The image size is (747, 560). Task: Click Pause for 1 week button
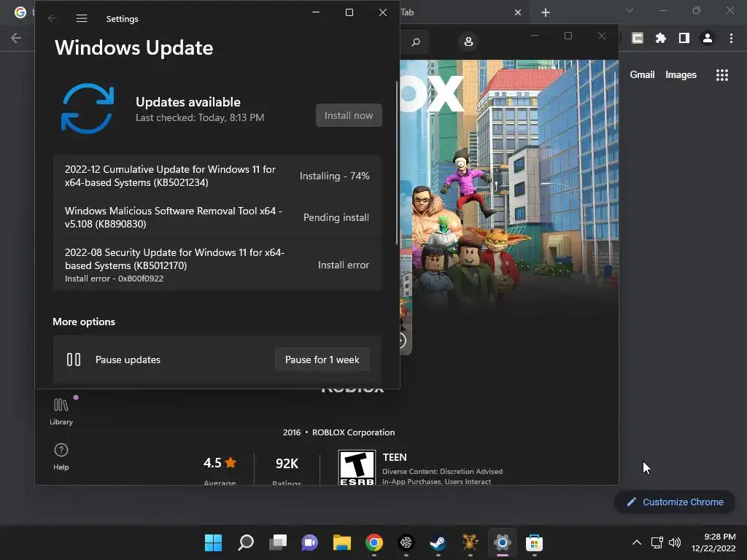[322, 359]
